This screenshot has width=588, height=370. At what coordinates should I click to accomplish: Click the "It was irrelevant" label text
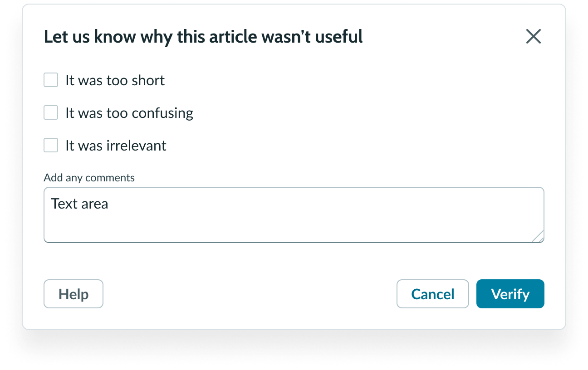tap(116, 146)
